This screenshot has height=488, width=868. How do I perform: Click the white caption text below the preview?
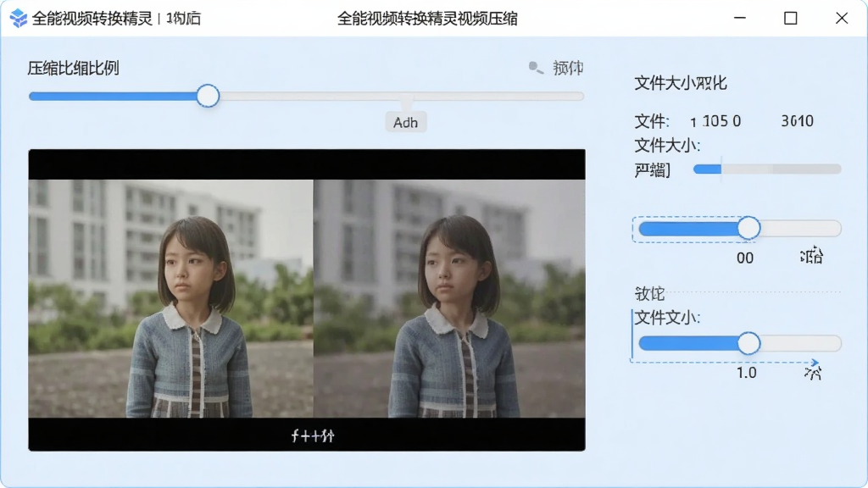point(313,436)
